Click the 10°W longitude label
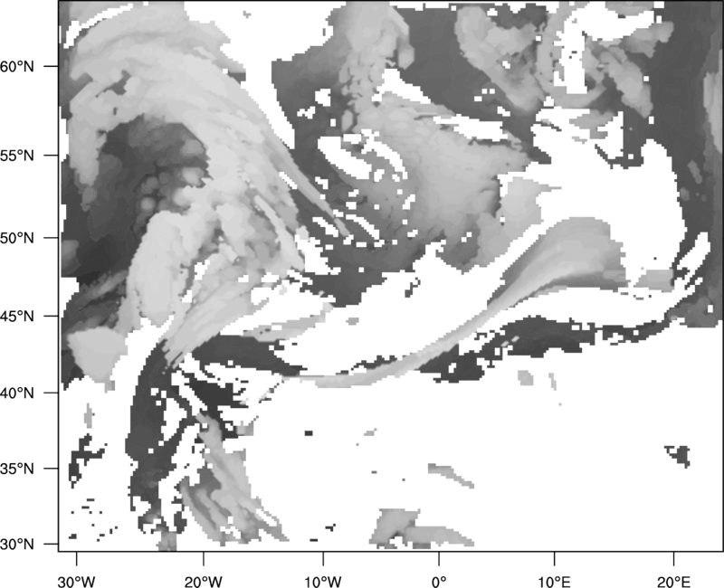Screen dimensions: 724x588 pos(323,582)
